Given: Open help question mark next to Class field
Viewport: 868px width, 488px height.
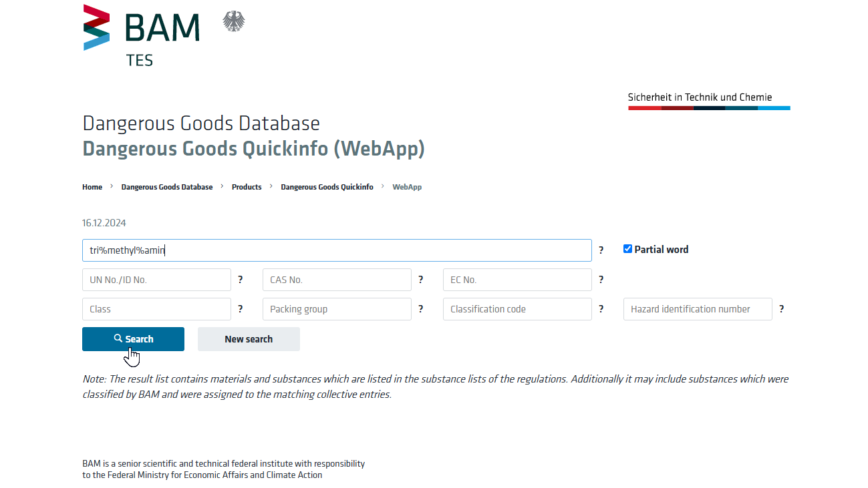Looking at the screenshot, I should point(240,309).
